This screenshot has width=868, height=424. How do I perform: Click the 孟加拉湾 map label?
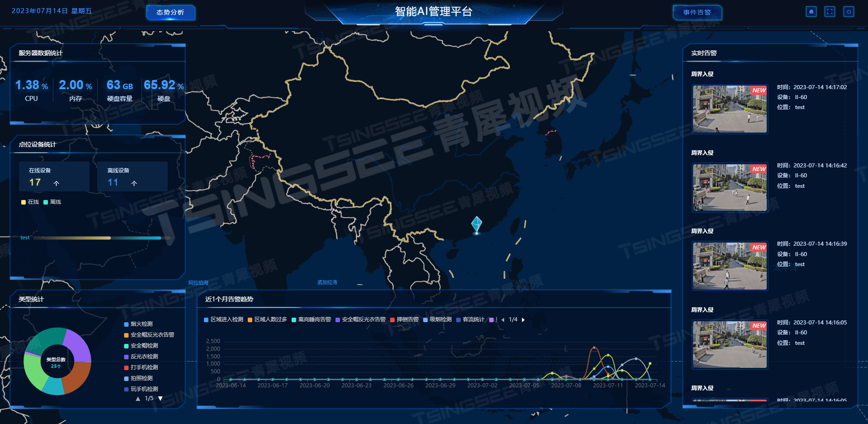pos(327,282)
